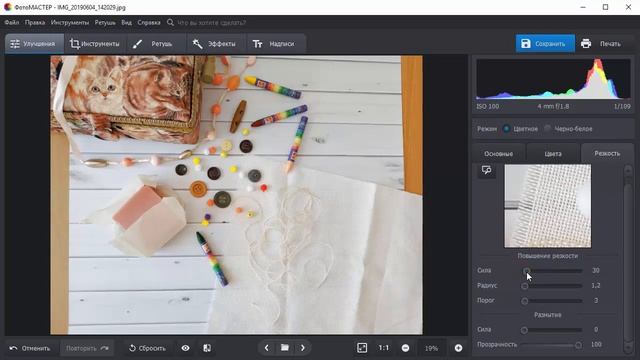640x360 pixels.
Task: Open the Ретушь menu in menu bar
Action: click(105, 22)
